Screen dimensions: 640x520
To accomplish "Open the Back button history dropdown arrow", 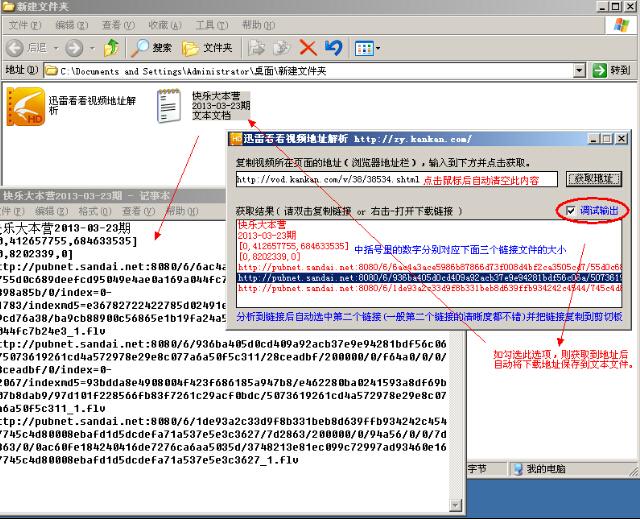I will click(56, 47).
